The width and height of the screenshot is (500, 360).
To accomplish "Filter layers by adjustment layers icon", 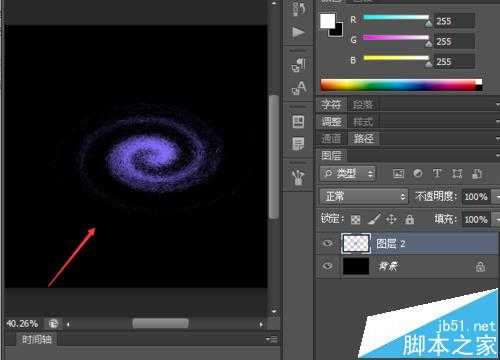I will click(x=418, y=173).
